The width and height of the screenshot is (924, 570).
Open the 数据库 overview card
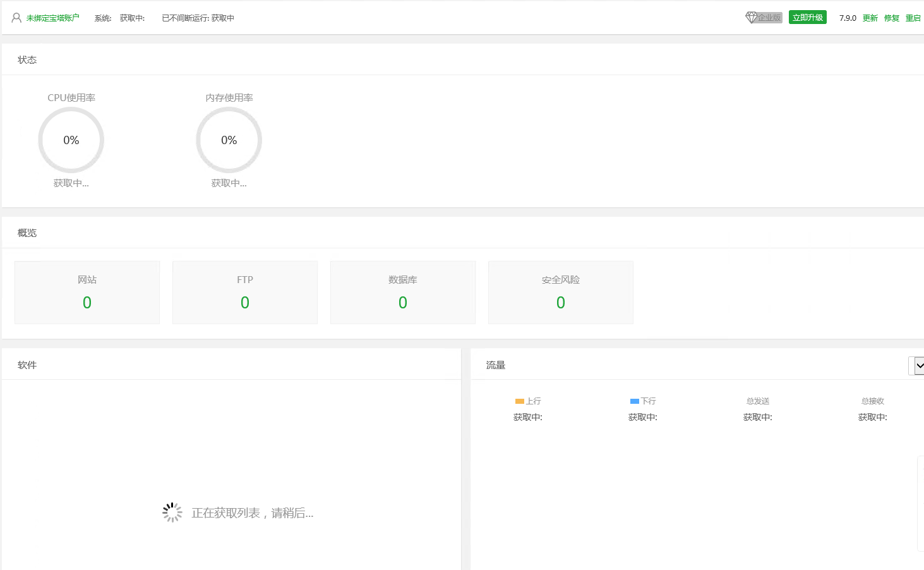pyautogui.click(x=403, y=293)
